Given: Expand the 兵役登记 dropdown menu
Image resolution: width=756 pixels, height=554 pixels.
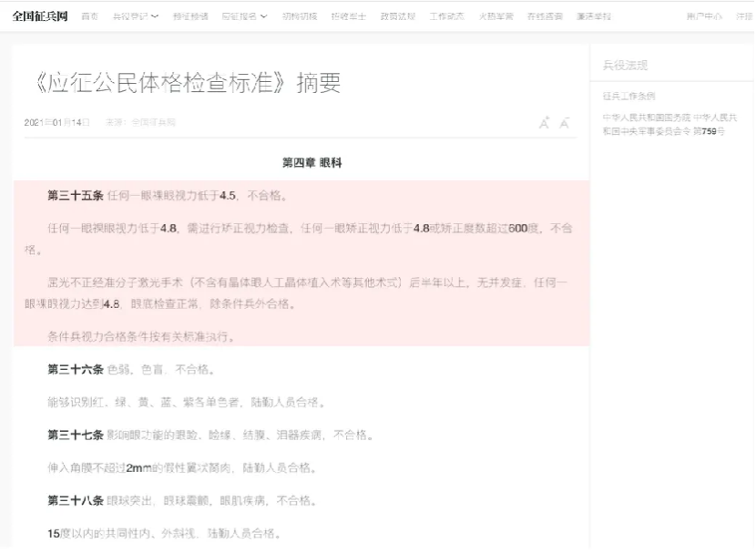Looking at the screenshot, I should point(135,16).
